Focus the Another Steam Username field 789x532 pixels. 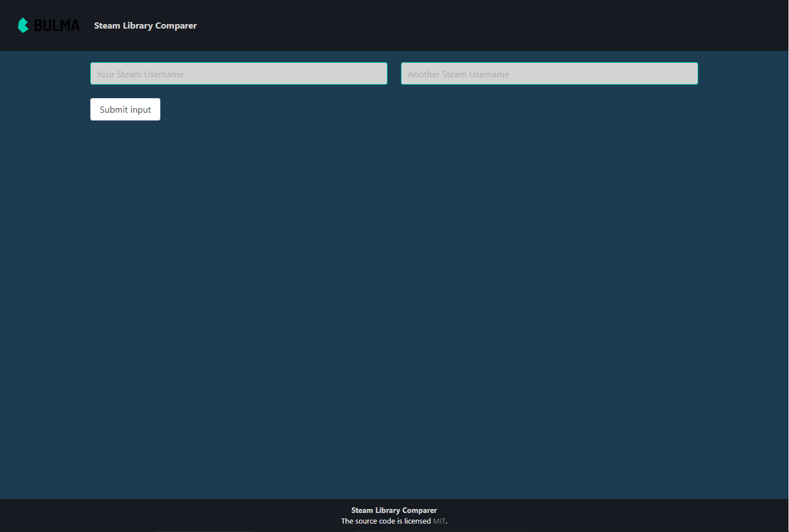550,73
